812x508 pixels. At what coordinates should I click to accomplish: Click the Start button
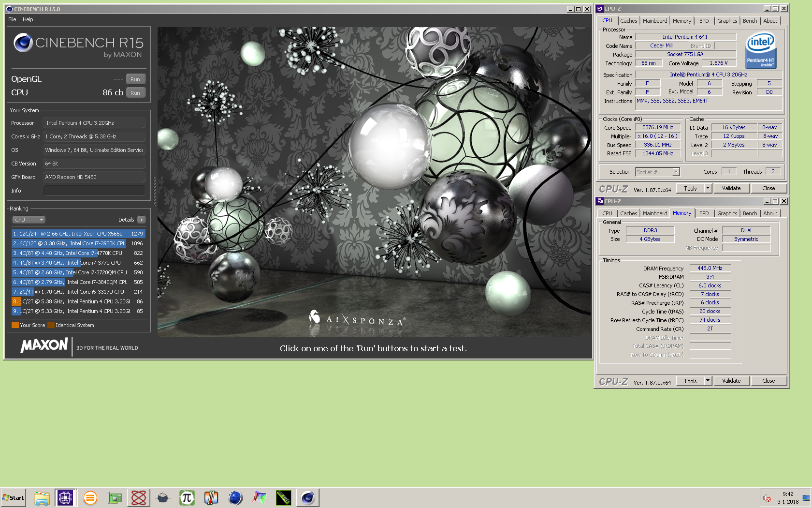[14, 497]
